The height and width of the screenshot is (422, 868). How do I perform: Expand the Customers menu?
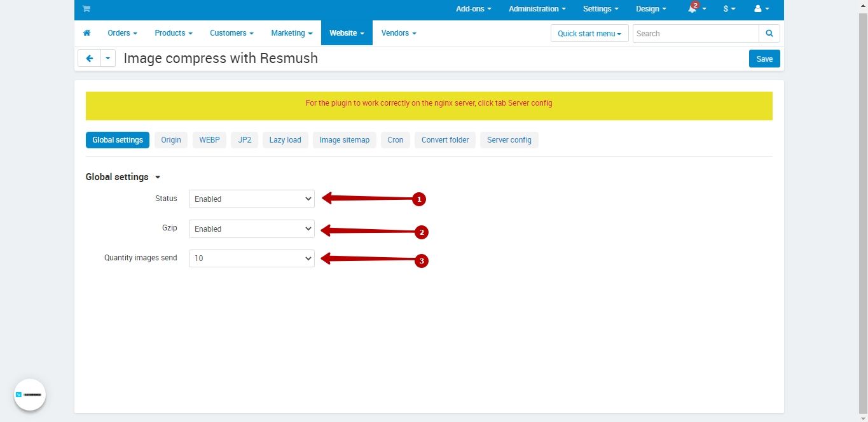point(231,33)
